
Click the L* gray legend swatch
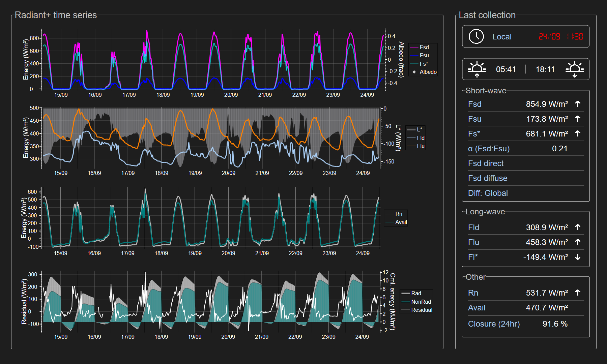coord(411,129)
